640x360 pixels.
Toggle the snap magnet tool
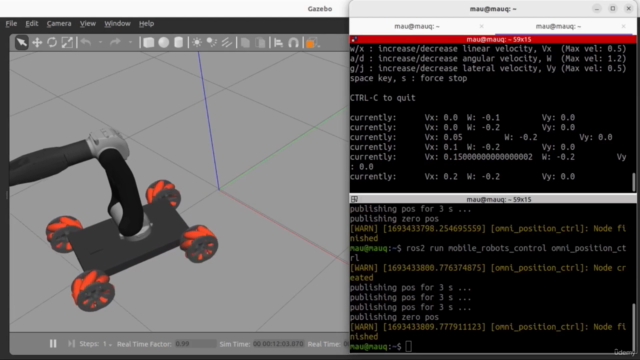coord(293,42)
